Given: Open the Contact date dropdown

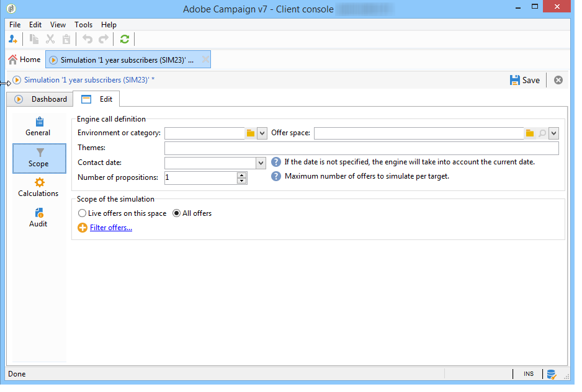Looking at the screenshot, I should pos(261,163).
